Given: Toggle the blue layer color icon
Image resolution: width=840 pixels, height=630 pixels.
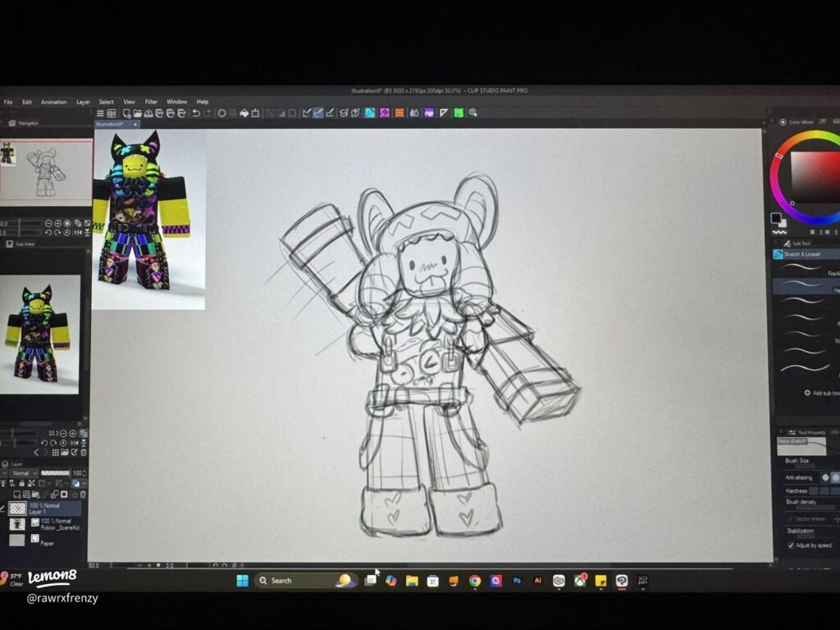Looking at the screenshot, I should tap(75, 483).
